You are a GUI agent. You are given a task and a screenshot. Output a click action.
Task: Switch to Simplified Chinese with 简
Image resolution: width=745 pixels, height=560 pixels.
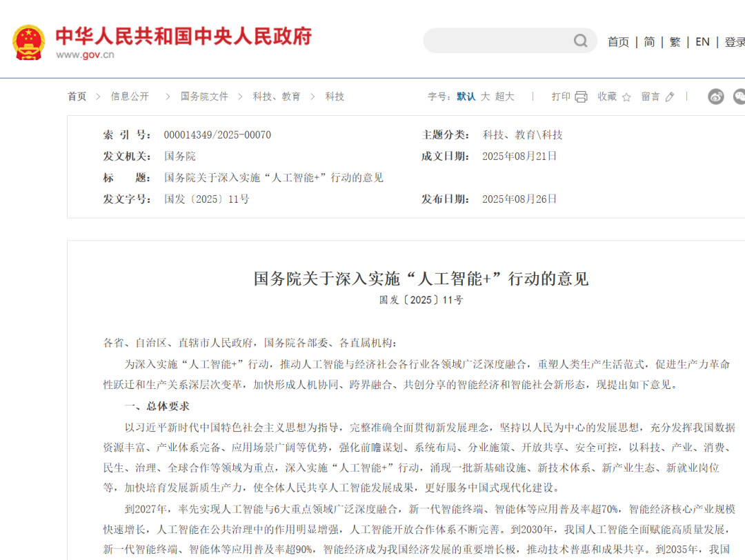[649, 42]
